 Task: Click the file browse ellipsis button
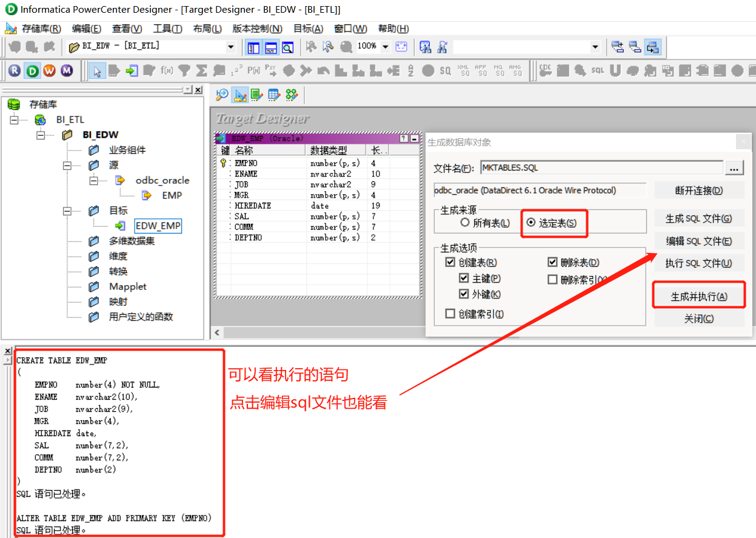coord(735,167)
